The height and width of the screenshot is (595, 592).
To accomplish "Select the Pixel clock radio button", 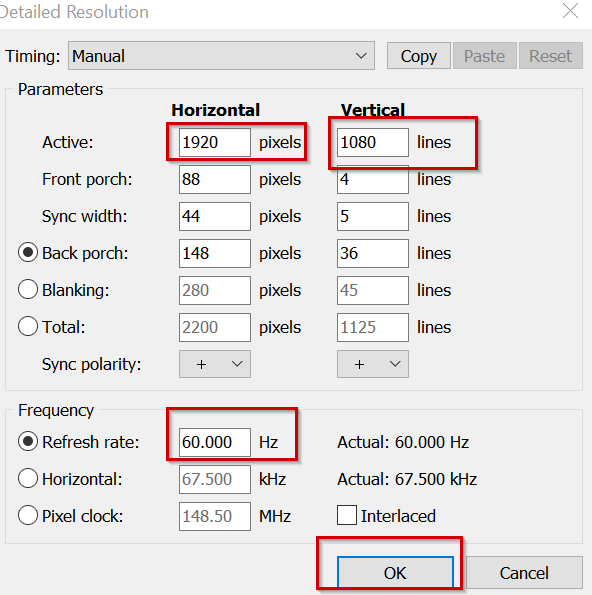I will tap(28, 515).
